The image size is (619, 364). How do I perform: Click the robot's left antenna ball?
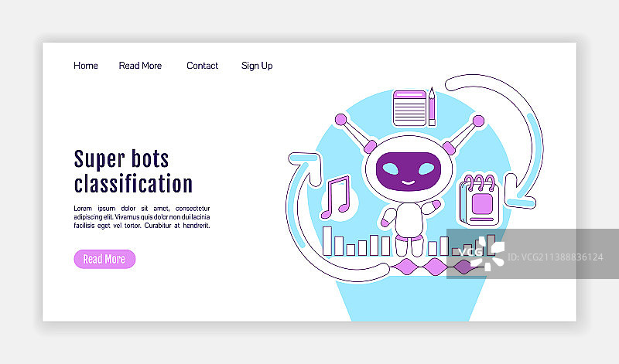[x=340, y=120]
